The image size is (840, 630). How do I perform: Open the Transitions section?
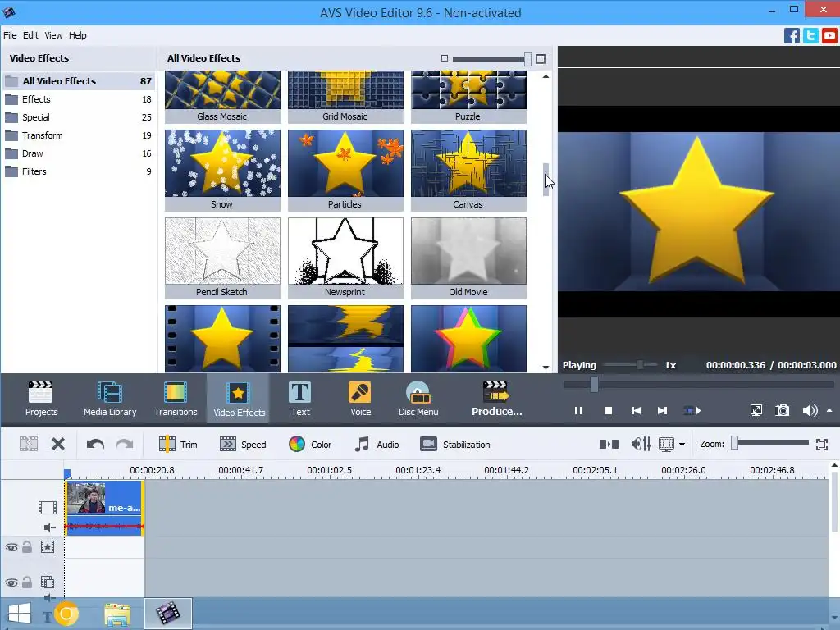tap(176, 399)
